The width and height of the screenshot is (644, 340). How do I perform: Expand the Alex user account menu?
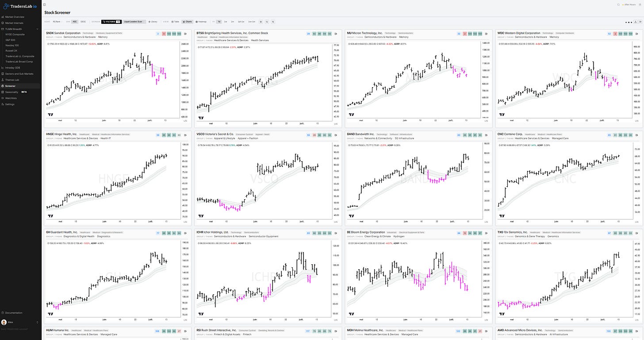(x=20, y=322)
